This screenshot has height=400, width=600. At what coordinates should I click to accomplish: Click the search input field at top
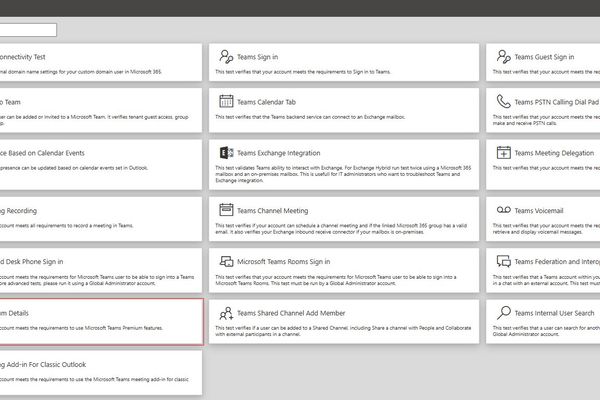(28, 30)
